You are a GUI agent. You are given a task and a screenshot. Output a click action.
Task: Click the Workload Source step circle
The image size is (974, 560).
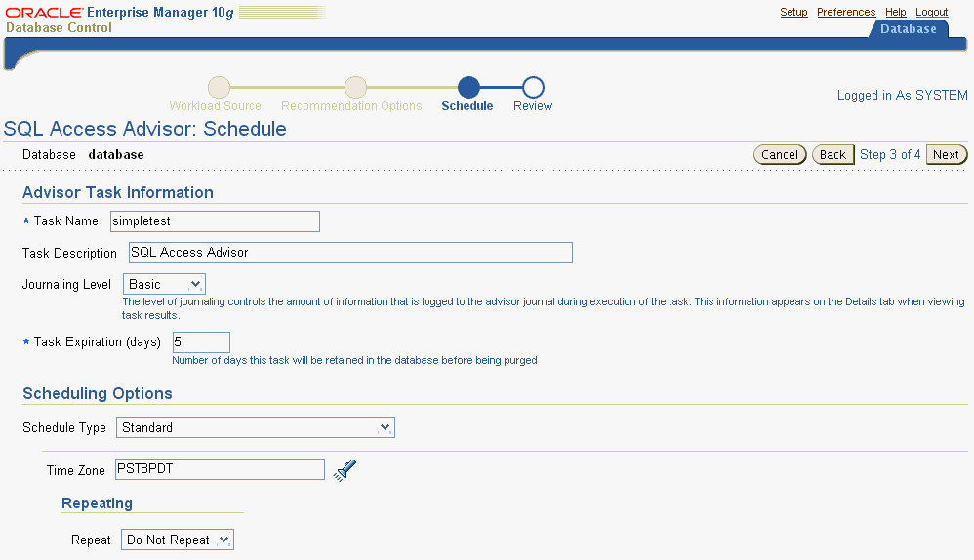pos(220,87)
